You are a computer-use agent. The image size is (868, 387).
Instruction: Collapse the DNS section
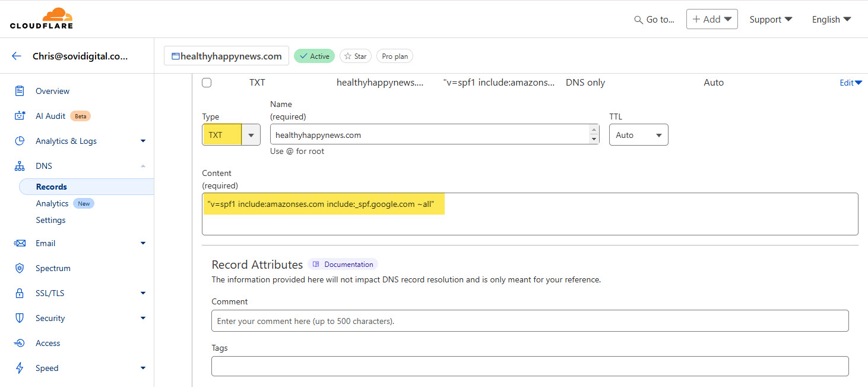click(x=143, y=166)
